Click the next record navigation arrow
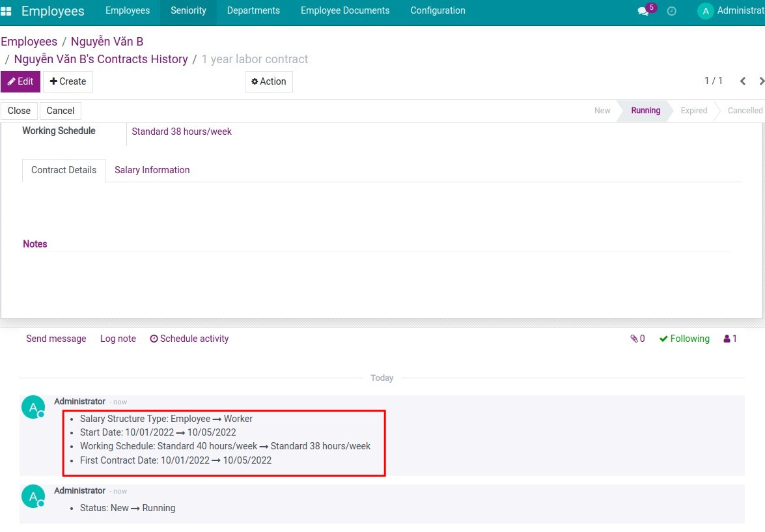 click(760, 81)
